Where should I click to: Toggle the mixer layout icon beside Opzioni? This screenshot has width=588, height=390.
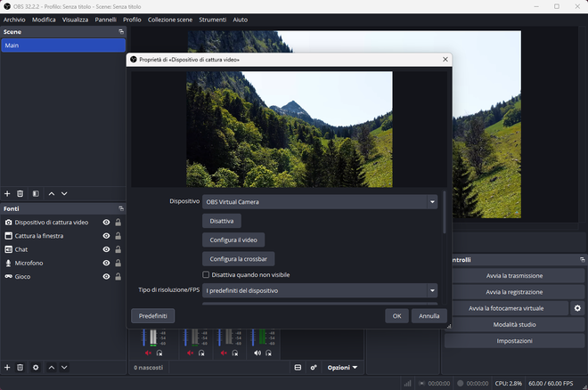298,368
